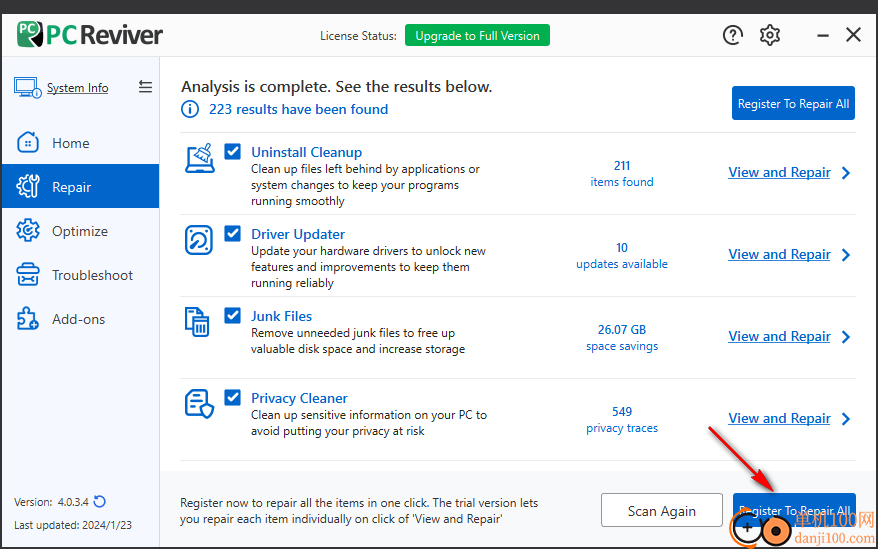Click the Junk Files trash icon
878x549 pixels.
point(197,322)
